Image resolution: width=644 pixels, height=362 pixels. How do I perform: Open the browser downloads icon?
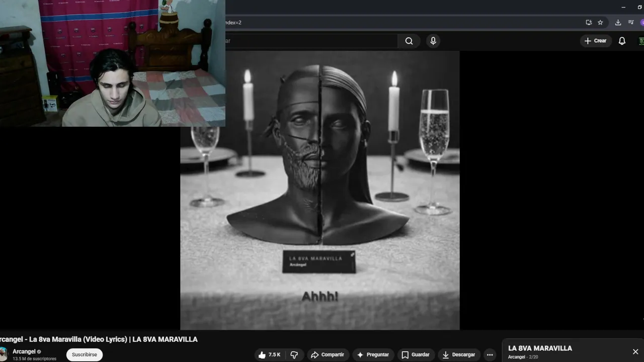(x=618, y=23)
